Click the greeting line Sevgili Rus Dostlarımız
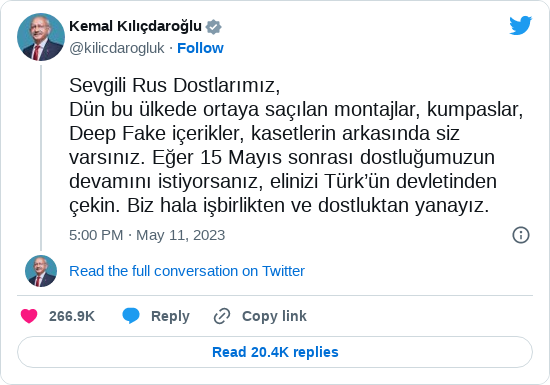The image size is (550, 385). pyautogui.click(x=175, y=85)
